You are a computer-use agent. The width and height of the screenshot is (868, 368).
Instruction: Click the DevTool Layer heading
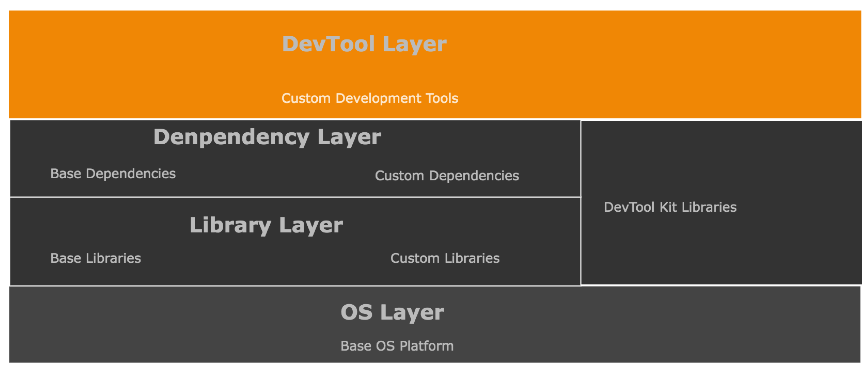(364, 44)
